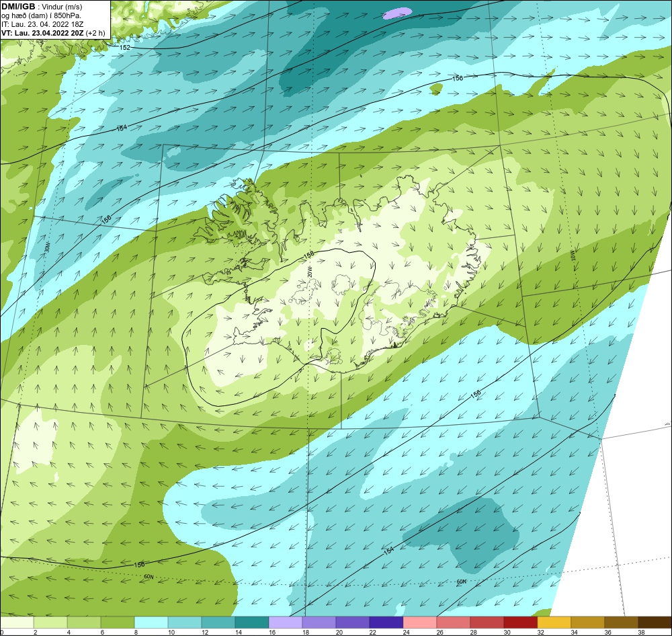Pick the 14–16 m/s dark teal swatch

click(x=252, y=623)
